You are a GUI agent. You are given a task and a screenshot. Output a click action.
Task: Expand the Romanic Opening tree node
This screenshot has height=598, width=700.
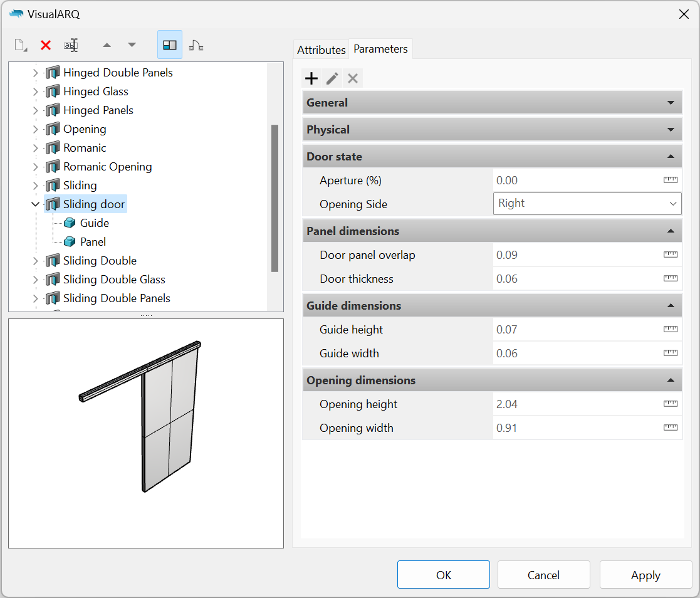pos(35,167)
